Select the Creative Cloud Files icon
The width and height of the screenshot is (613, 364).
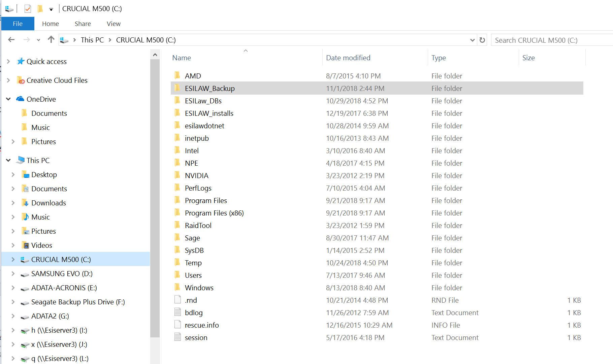click(x=21, y=80)
